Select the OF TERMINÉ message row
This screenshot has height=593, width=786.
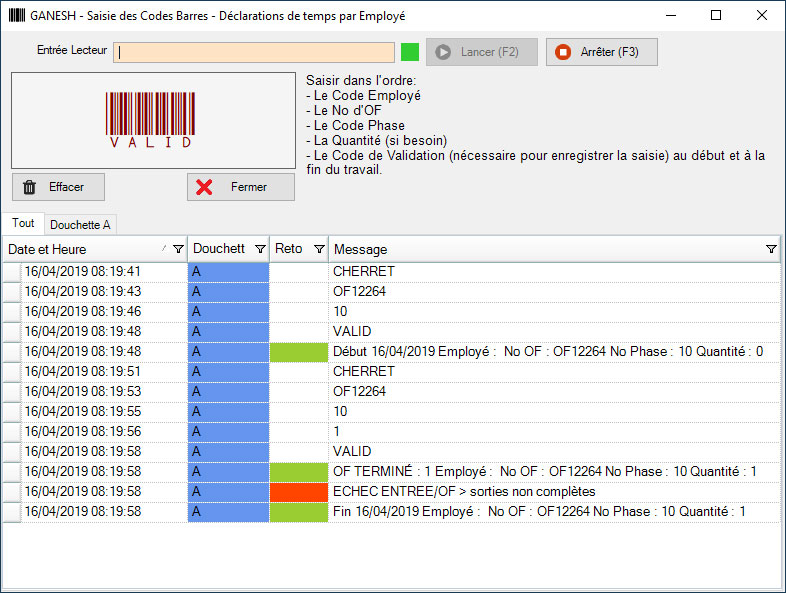[x=545, y=472]
